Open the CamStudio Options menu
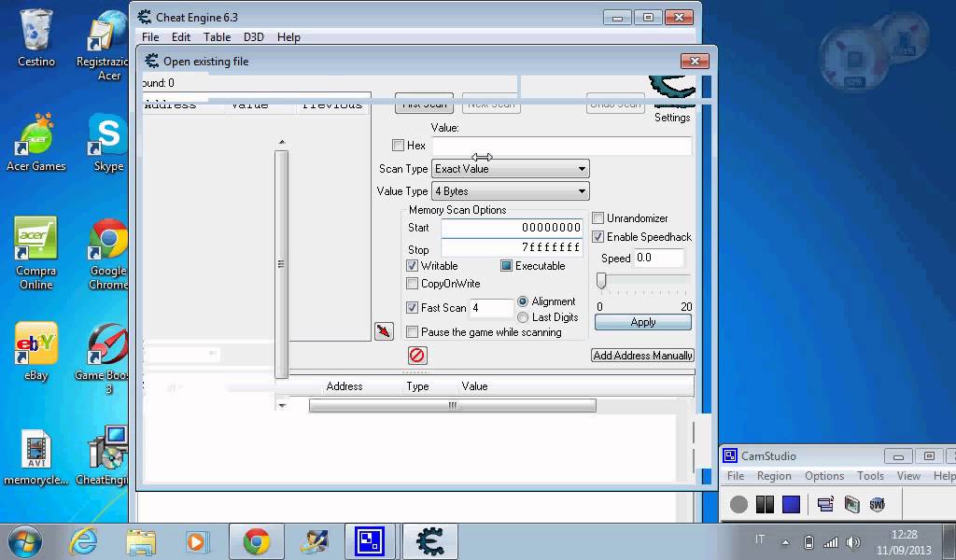This screenshot has width=956, height=560. pyautogui.click(x=824, y=476)
